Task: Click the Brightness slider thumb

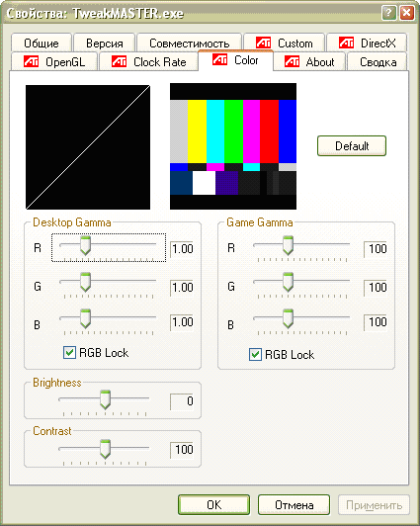Action: (x=106, y=399)
